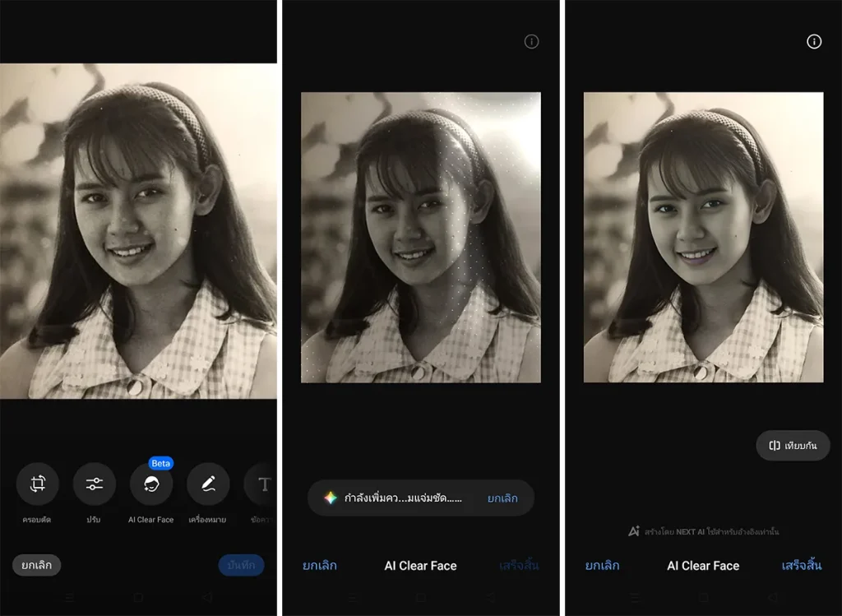Select the Crop (ครอบตัด) tool icon
Screen dimensions: 842x616
(38, 484)
